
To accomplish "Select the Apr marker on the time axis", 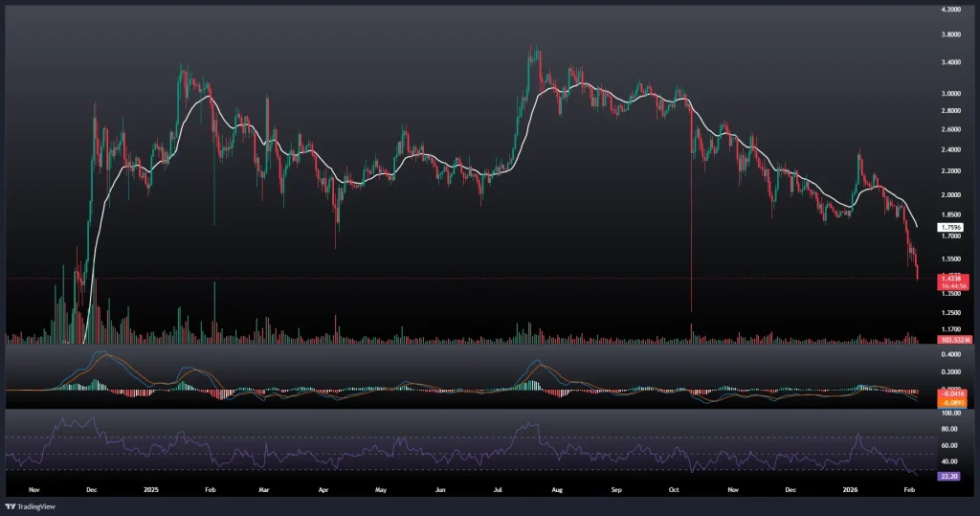I will pos(323,487).
